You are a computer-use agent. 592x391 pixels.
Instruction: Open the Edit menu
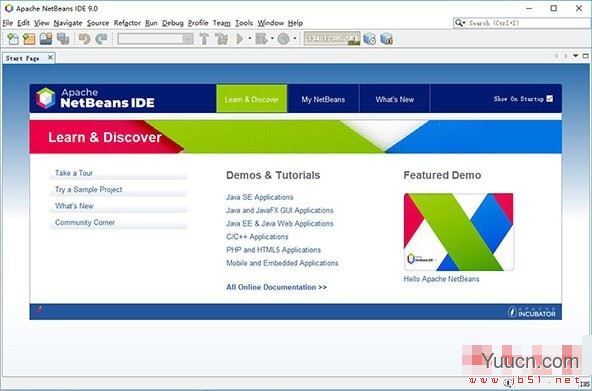pyautogui.click(x=23, y=23)
